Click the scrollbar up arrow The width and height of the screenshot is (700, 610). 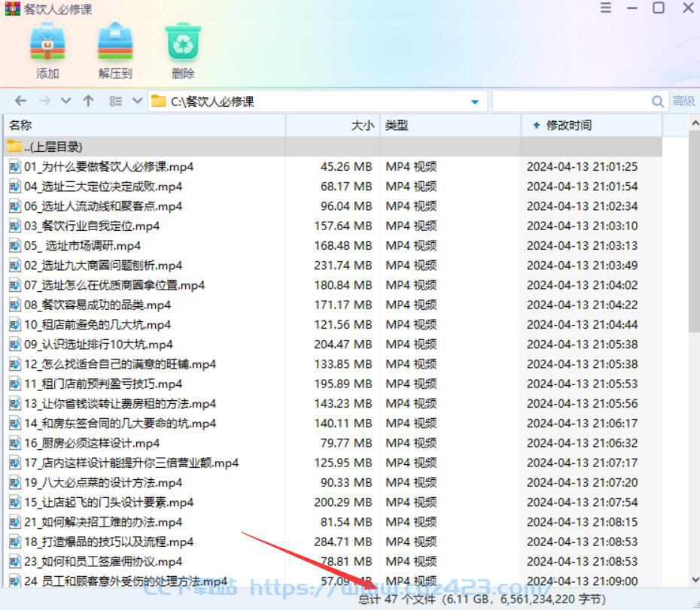695,123
